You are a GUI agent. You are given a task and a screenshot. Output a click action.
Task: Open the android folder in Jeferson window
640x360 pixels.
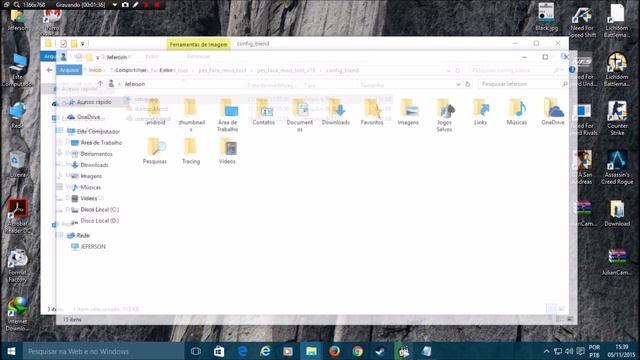tap(155, 111)
